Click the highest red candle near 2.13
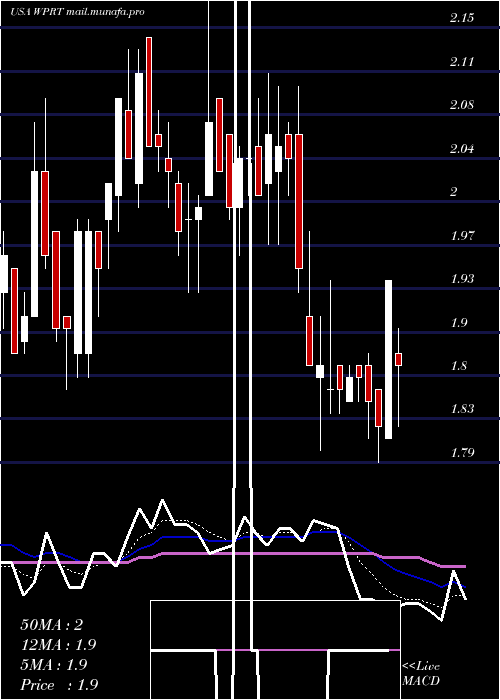 click(x=149, y=92)
